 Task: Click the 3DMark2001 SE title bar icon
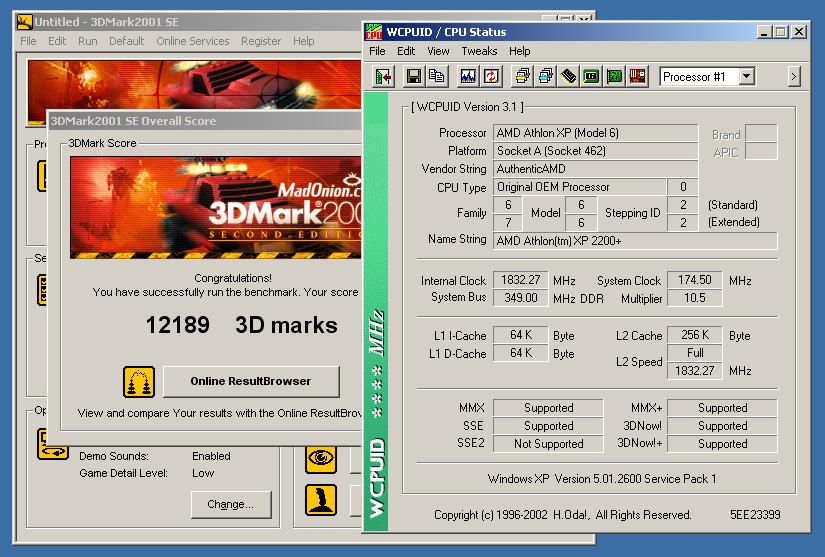[x=25, y=22]
